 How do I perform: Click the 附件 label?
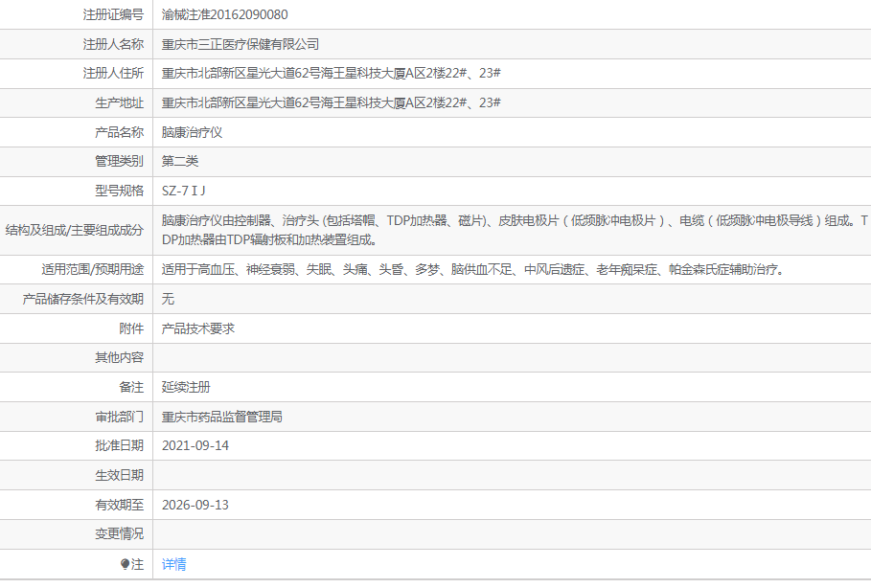131,328
